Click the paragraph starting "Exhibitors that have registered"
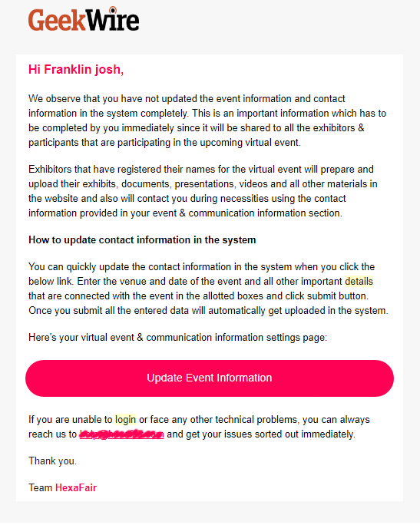Screen dimensions: 420x525 click(x=203, y=191)
